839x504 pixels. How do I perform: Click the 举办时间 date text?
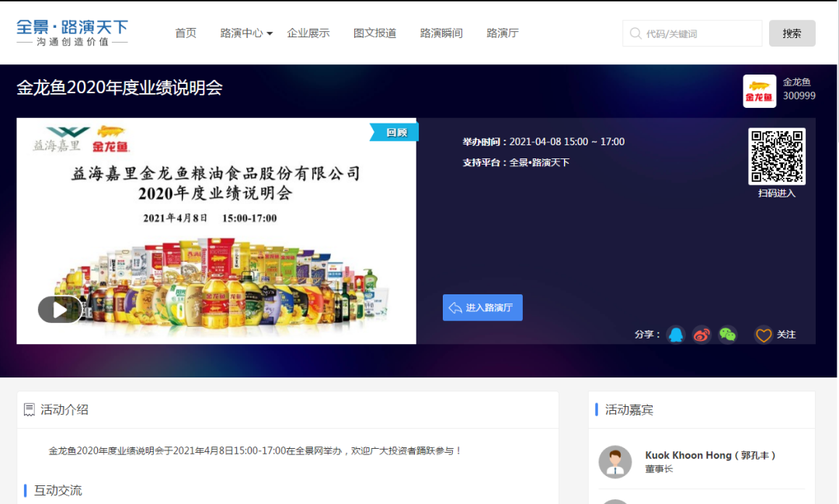click(x=544, y=142)
